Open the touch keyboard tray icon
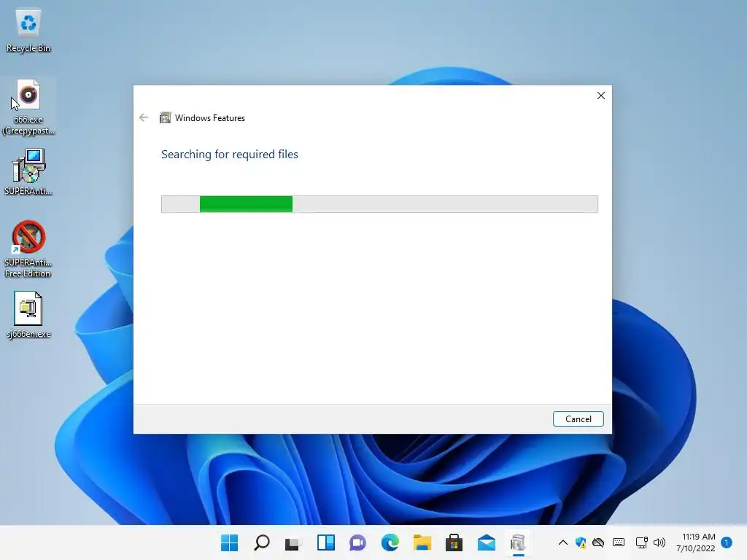 619,542
